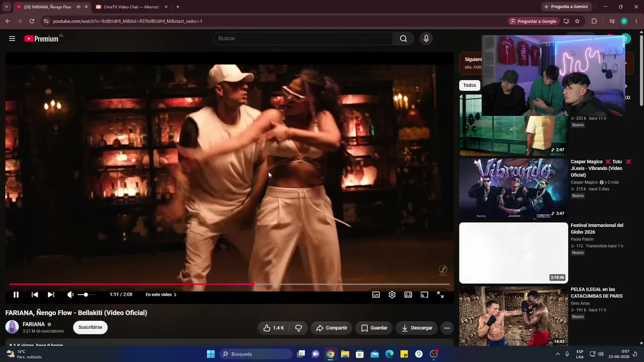This screenshot has width=644, height=362.
Task: View site information in the address bar
Action: 46,21
